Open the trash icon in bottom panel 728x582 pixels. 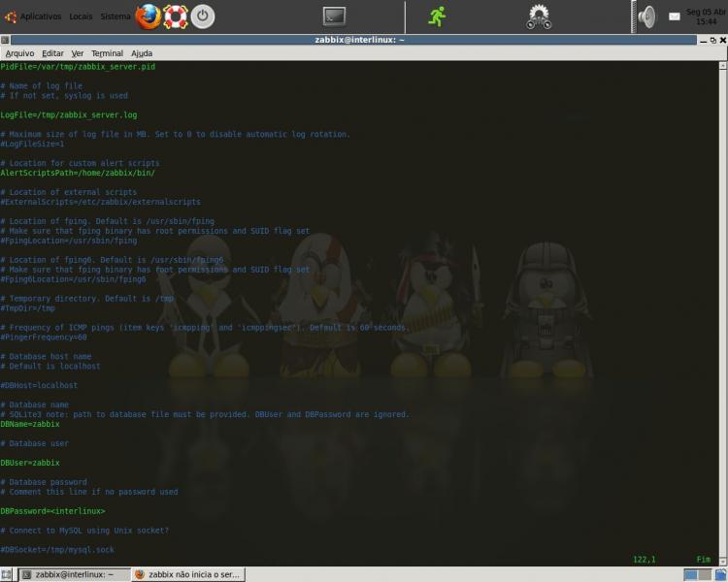tap(721, 574)
